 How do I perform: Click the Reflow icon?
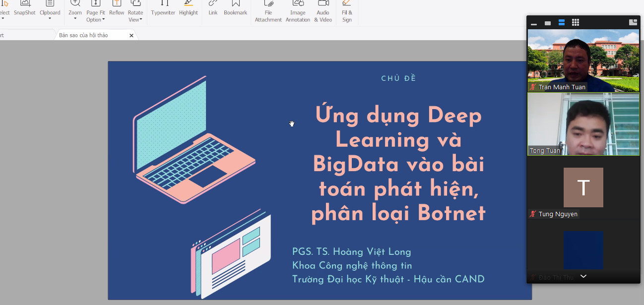pyautogui.click(x=117, y=8)
